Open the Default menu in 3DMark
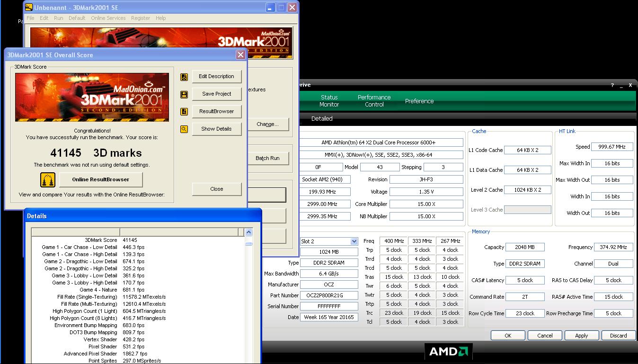638x364 pixels. [x=77, y=18]
